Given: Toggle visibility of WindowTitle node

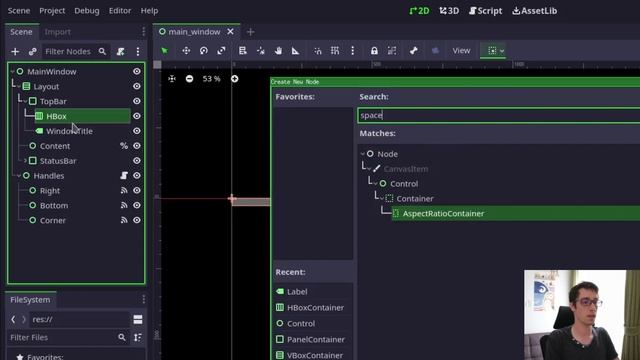Looking at the screenshot, I should (137, 131).
